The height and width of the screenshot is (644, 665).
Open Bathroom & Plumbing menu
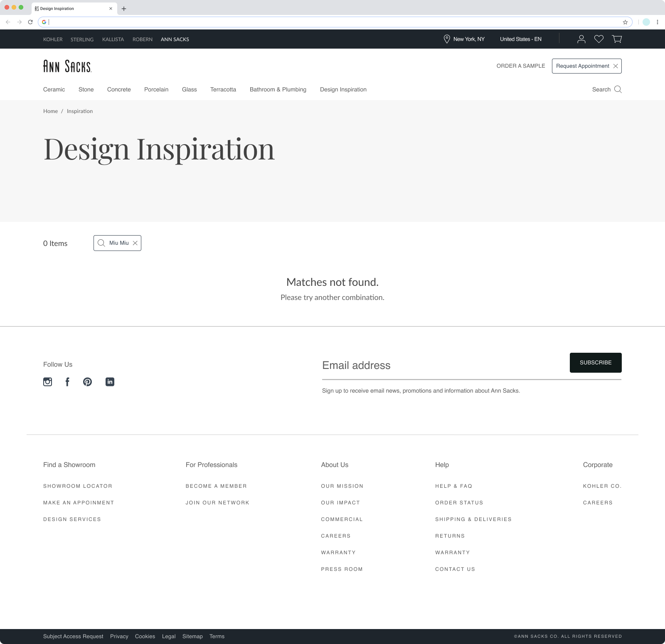click(x=278, y=89)
